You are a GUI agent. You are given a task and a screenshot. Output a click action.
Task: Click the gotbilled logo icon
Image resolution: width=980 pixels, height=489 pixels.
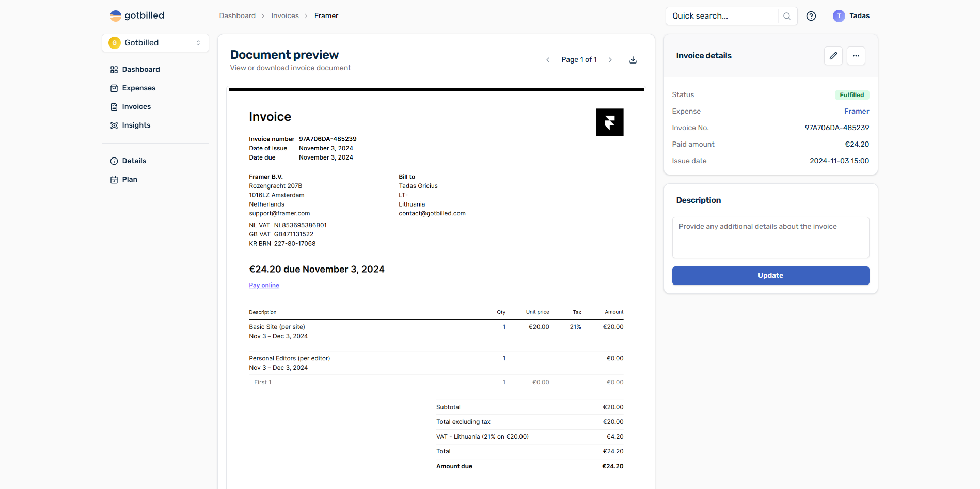click(x=116, y=16)
